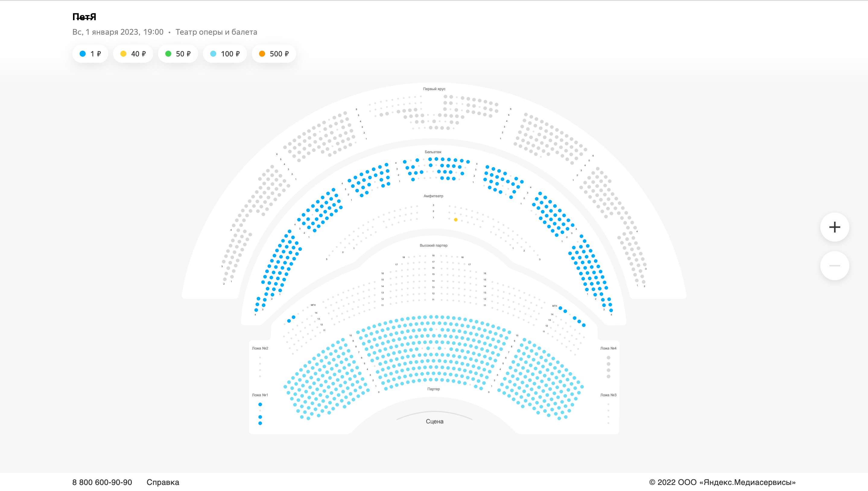Click the orange dot of the 500 ₽ chip
The height and width of the screenshot is (491, 868).
point(262,54)
